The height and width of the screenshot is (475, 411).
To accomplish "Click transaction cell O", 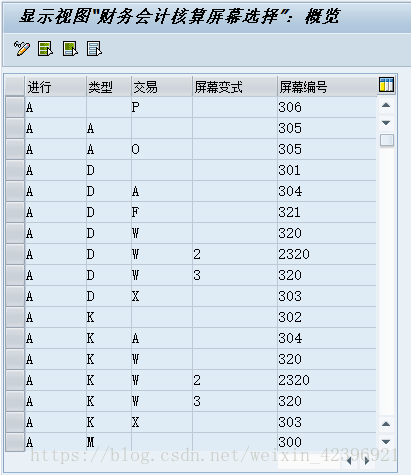I will click(x=162, y=149).
